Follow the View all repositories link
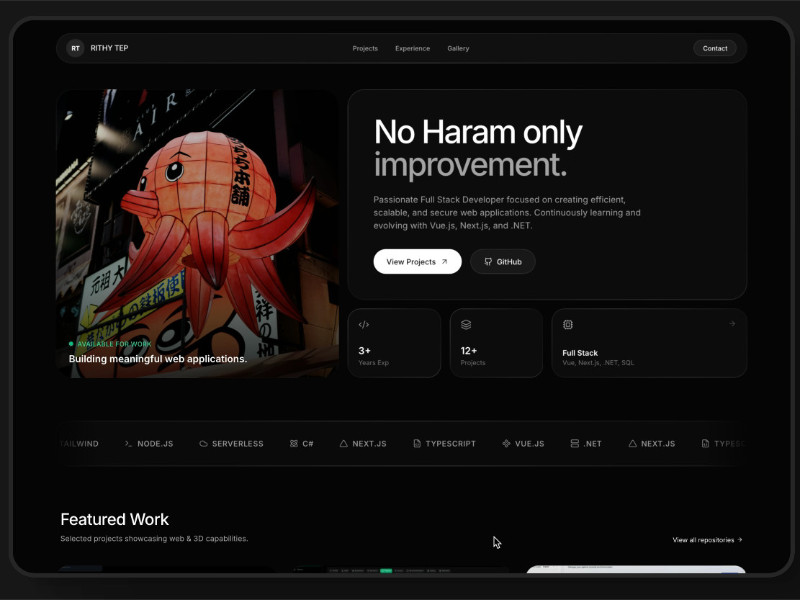Viewport: 800px width, 600px height. pos(707,540)
